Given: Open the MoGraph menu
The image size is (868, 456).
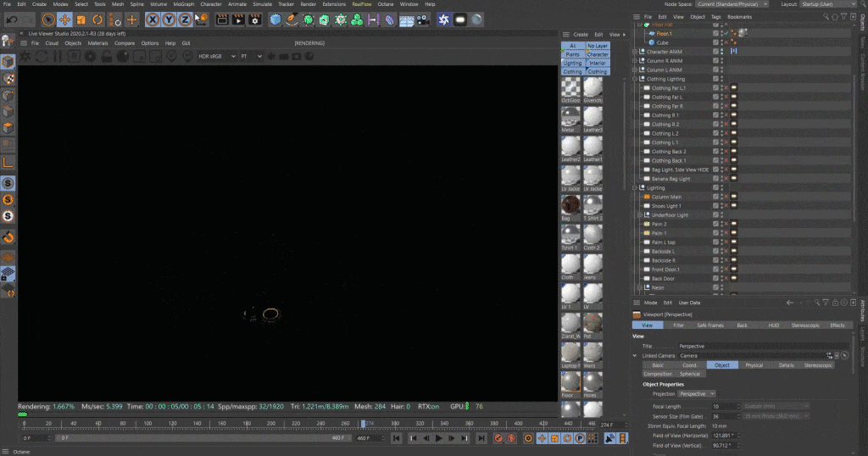Looking at the screenshot, I should (x=183, y=4).
